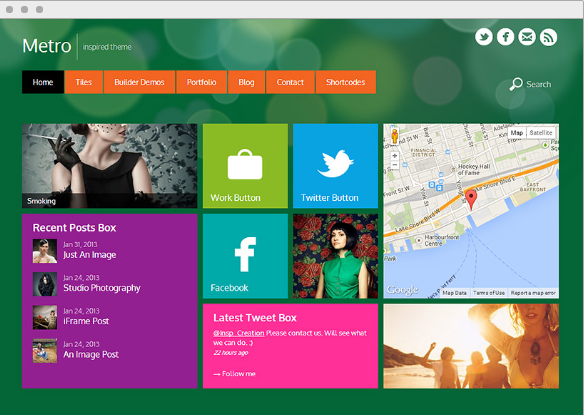Open the iFrame Post link
This screenshot has width=586, height=415.
click(x=86, y=321)
